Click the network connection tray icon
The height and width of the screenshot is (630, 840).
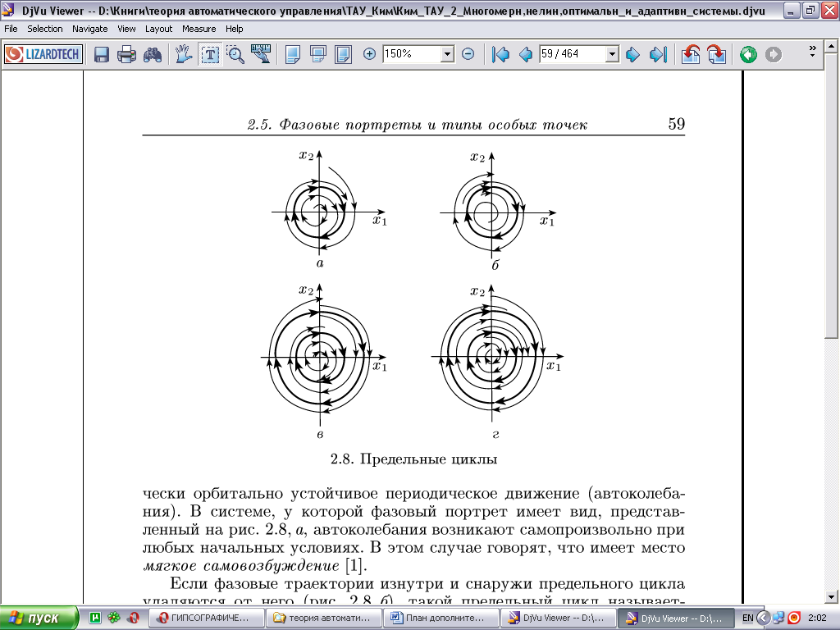778,618
